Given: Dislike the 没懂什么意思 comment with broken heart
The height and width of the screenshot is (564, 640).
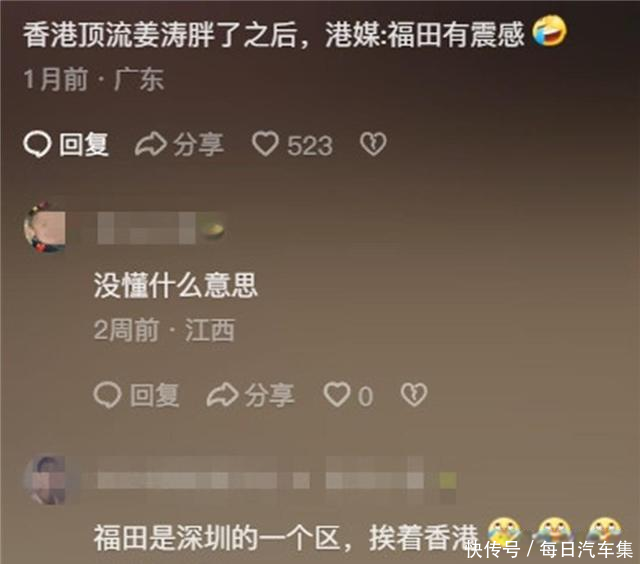Looking at the screenshot, I should click(x=414, y=395).
